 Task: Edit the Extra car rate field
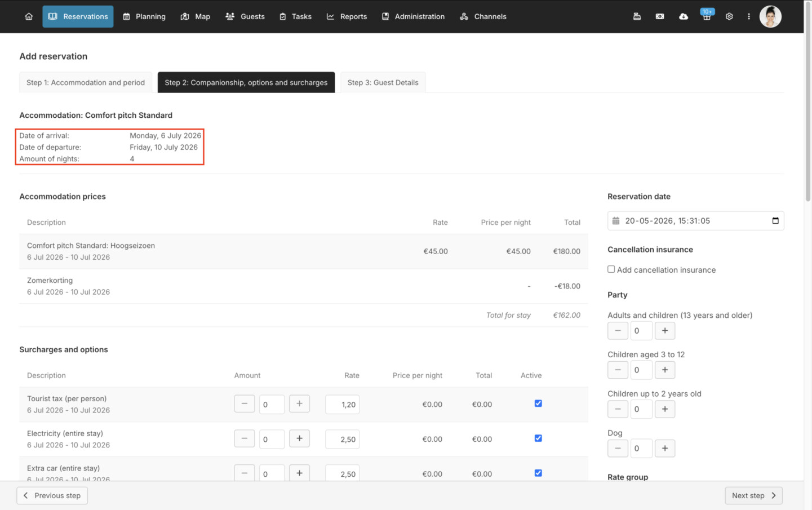pos(342,473)
